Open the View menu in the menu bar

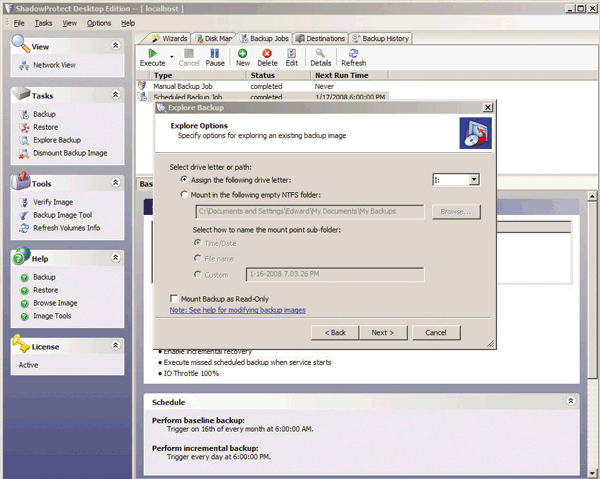(x=70, y=23)
